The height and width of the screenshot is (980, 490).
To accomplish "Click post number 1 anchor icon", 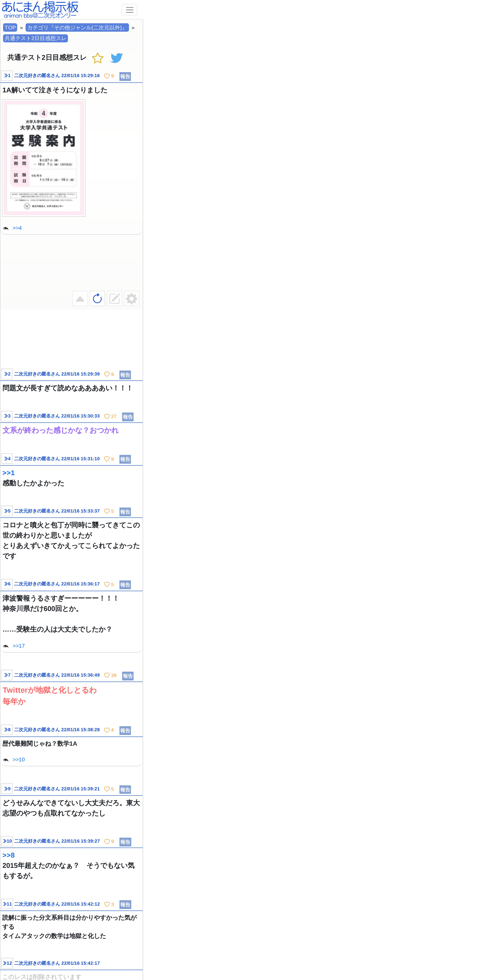I will click(x=7, y=76).
